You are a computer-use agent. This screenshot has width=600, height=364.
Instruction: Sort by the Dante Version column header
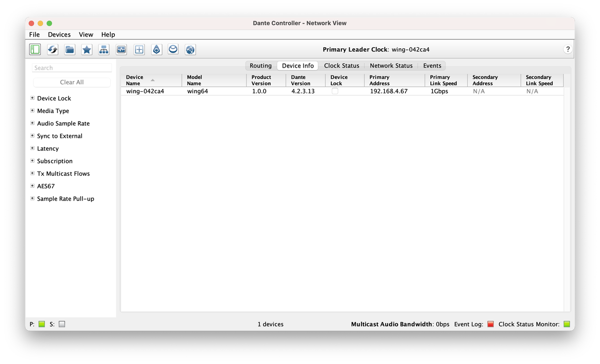coord(305,80)
